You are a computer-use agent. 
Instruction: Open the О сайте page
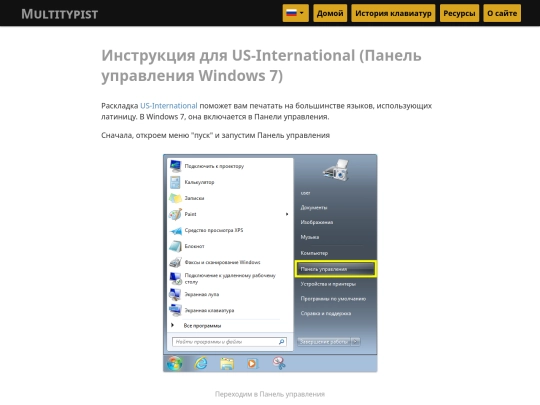point(502,13)
